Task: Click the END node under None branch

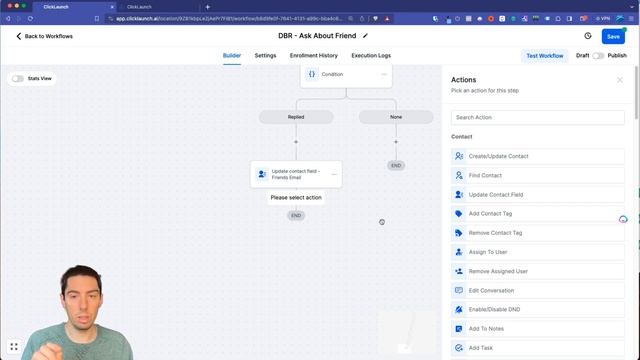Action: [396, 165]
